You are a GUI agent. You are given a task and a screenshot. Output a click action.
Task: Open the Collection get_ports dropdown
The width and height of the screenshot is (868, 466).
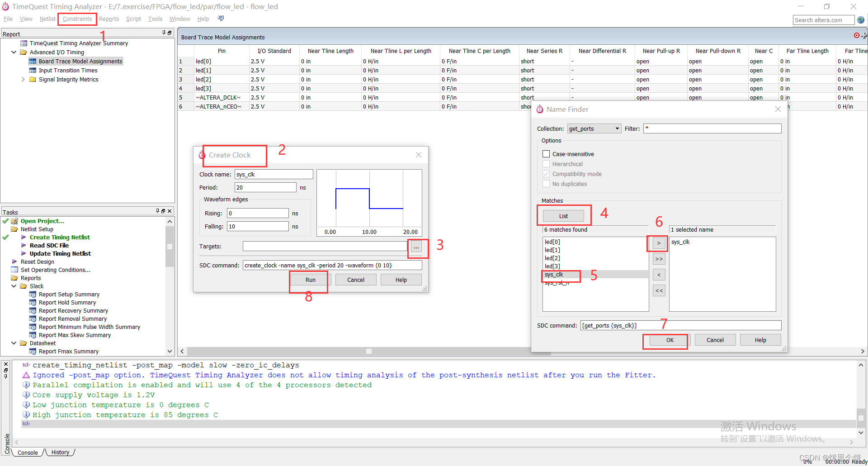coord(594,129)
